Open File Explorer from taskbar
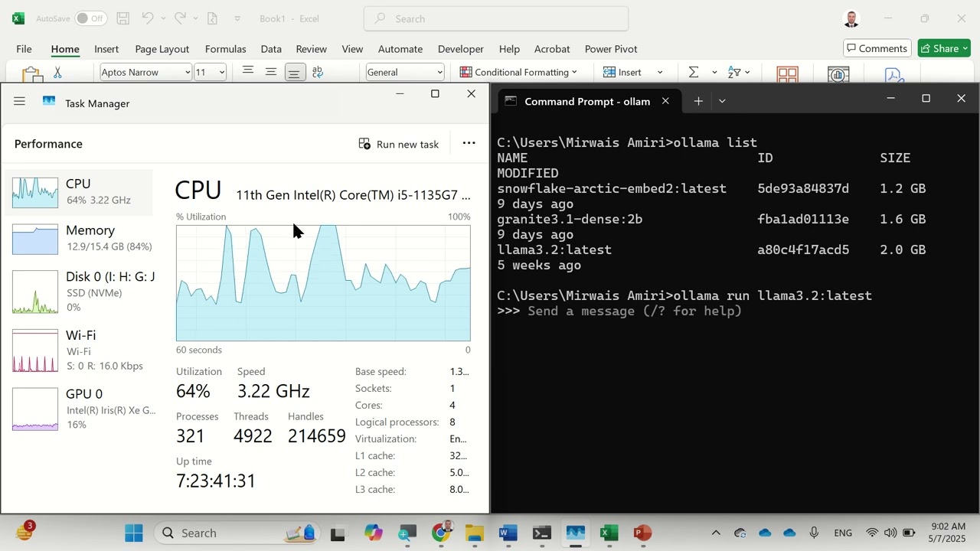The width and height of the screenshot is (980, 551). coord(475,533)
